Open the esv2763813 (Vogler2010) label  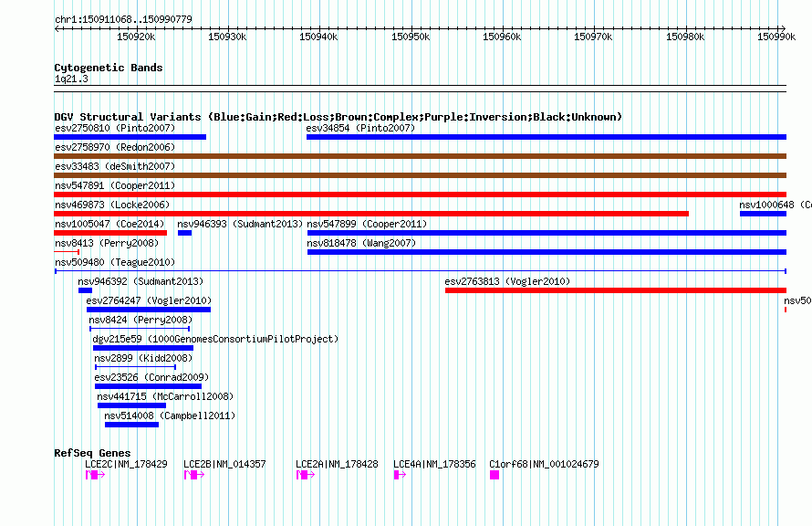coord(507,281)
